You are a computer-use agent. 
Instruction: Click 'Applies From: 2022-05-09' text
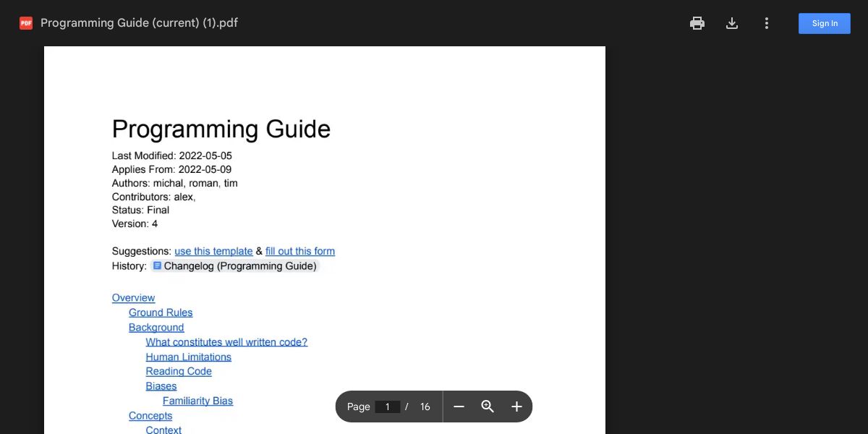(x=172, y=169)
